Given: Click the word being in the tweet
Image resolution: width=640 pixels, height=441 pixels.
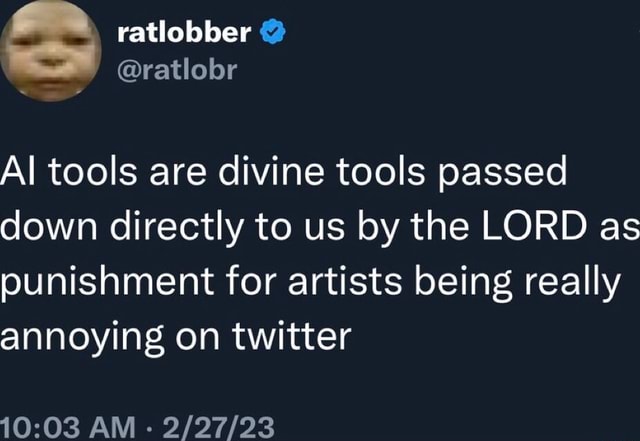Looking at the screenshot, I should (x=463, y=283).
